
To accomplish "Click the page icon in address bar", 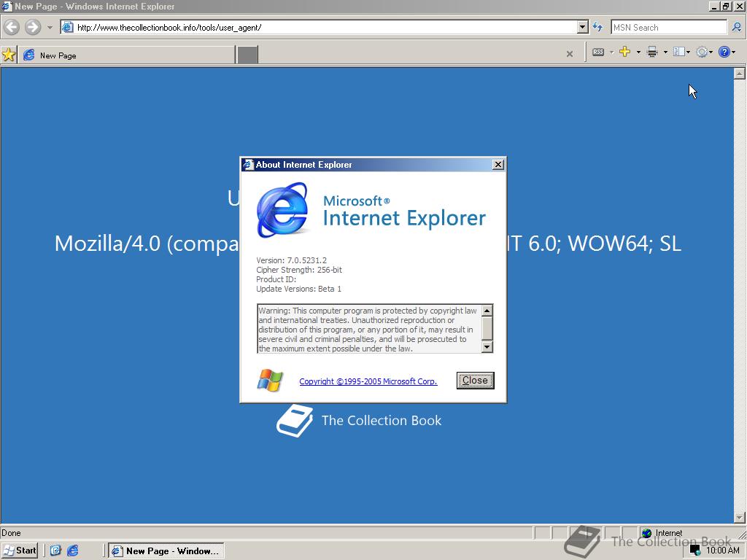I will click(68, 27).
